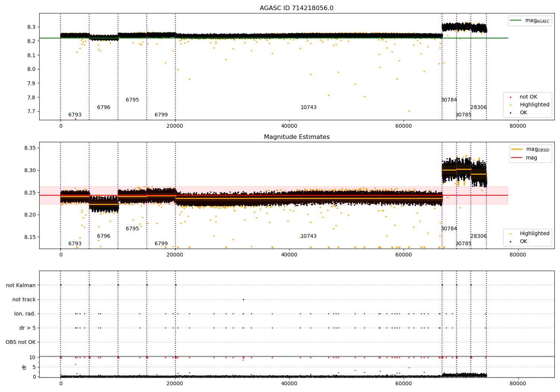Select "OK" legend entry in top plot
Screen dimensions: 560x392
pyautogui.click(x=523, y=113)
